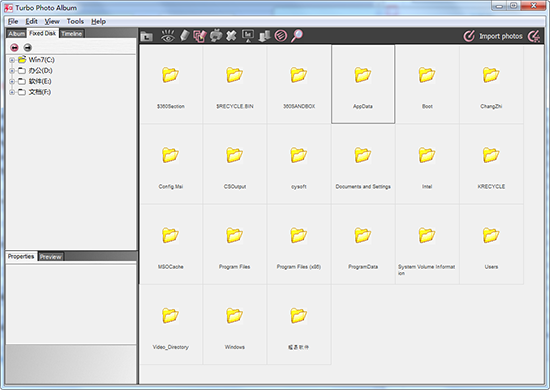
Task: Open the Help menu
Action: tap(99, 21)
